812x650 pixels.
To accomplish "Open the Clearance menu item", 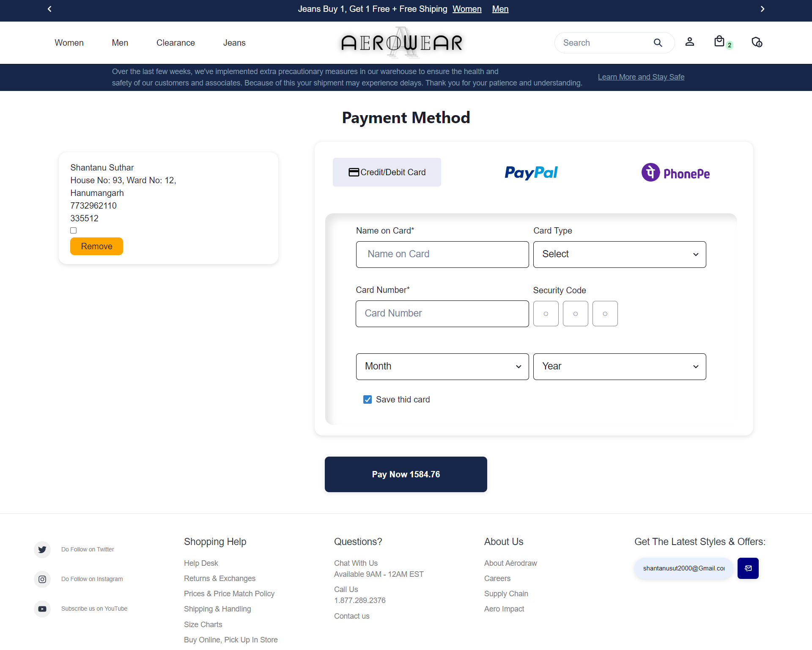I will pyautogui.click(x=176, y=43).
